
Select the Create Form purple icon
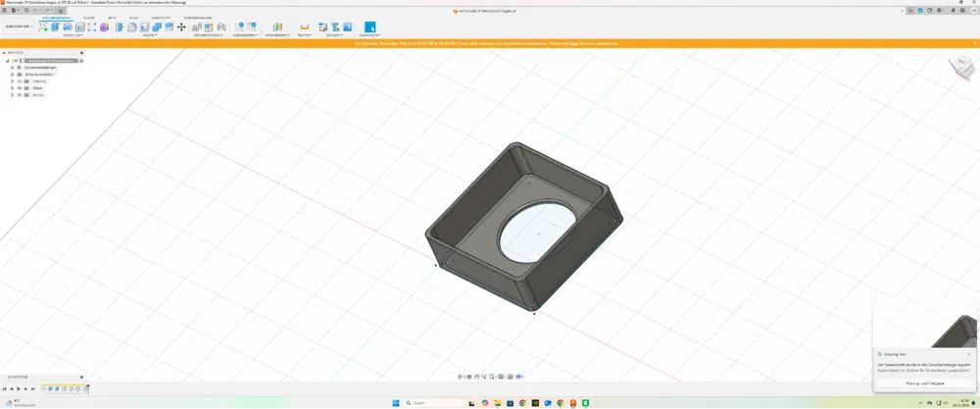click(x=105, y=26)
